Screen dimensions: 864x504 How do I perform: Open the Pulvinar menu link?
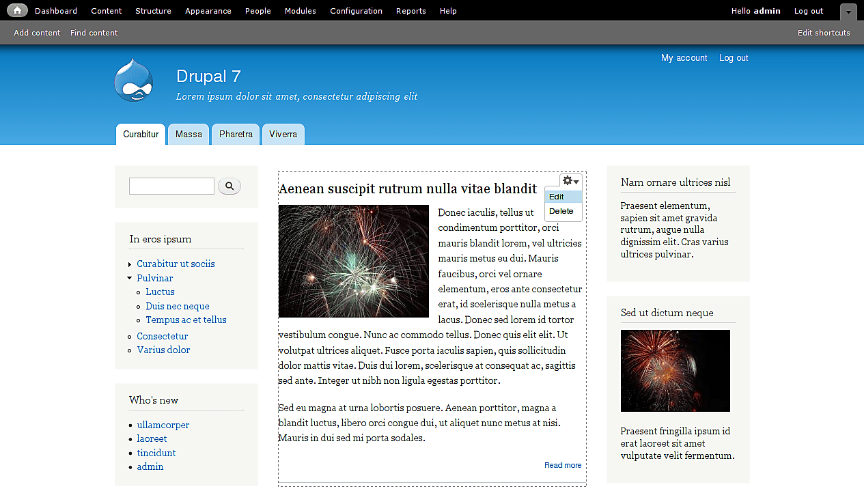(155, 278)
